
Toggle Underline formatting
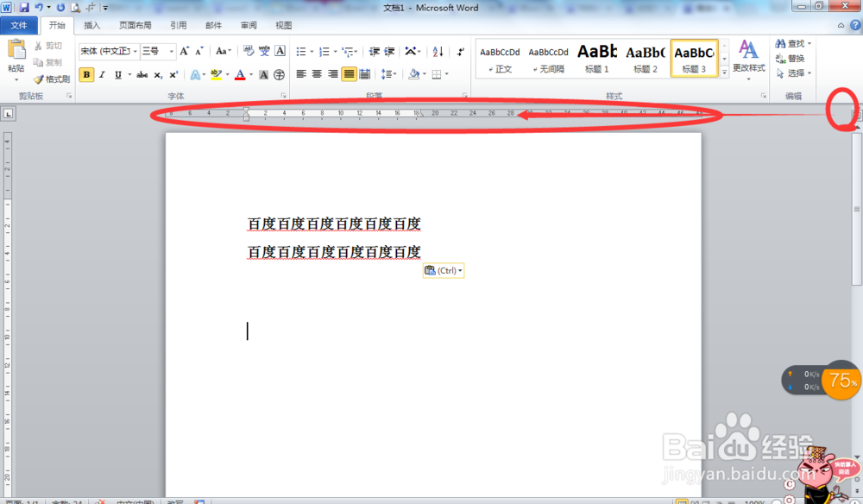click(117, 75)
